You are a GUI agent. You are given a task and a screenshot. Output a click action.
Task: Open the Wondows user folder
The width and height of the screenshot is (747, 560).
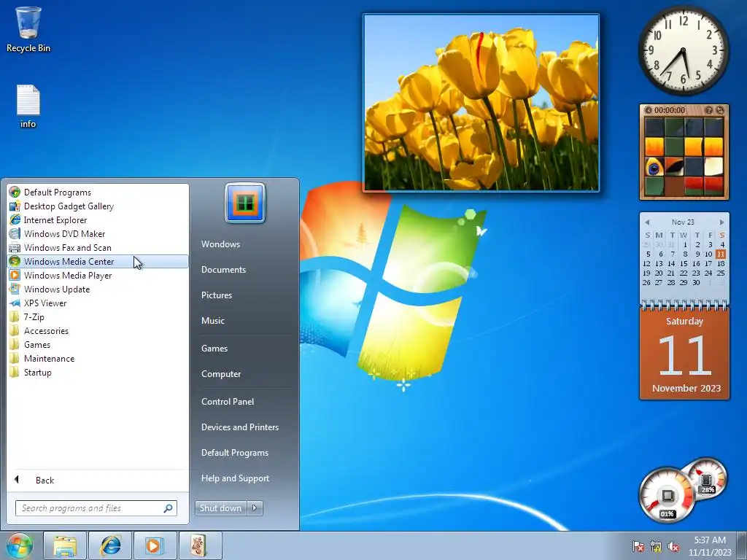(x=220, y=244)
